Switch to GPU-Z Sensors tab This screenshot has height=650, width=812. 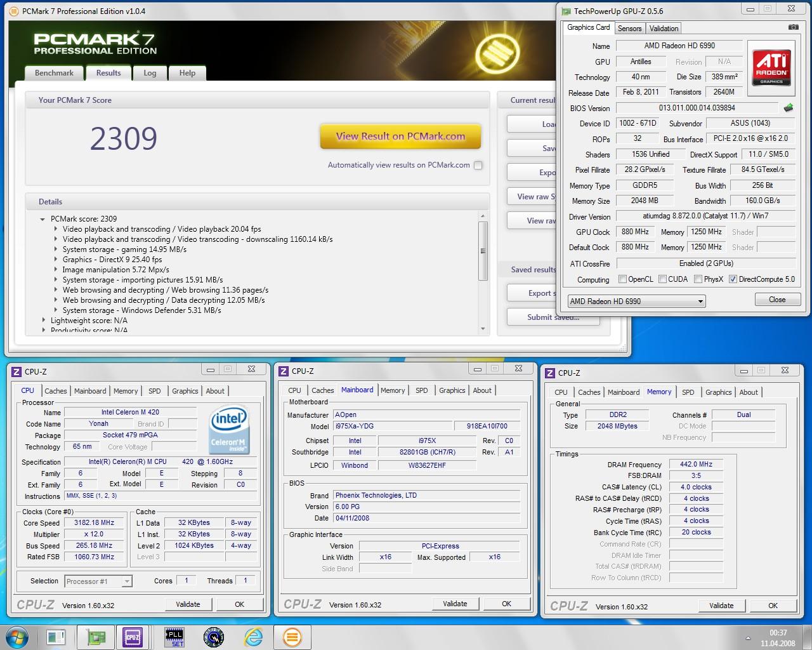[629, 28]
